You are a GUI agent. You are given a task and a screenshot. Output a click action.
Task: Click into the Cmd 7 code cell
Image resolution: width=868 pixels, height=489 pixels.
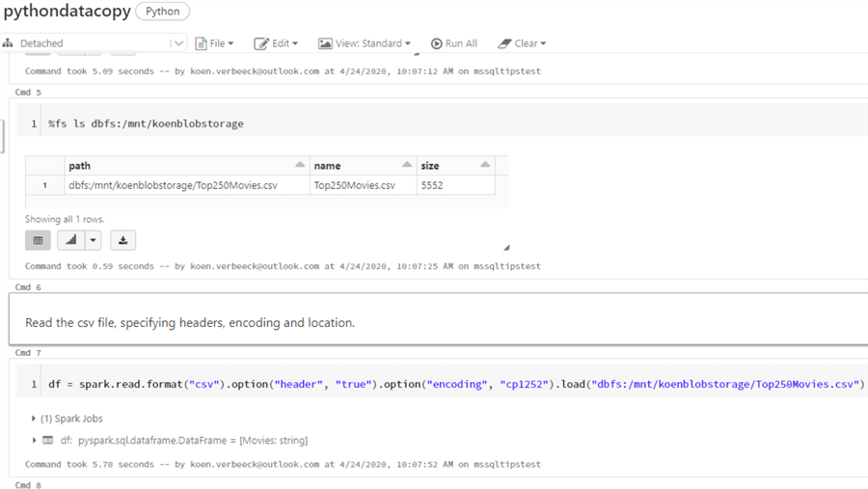coord(453,384)
